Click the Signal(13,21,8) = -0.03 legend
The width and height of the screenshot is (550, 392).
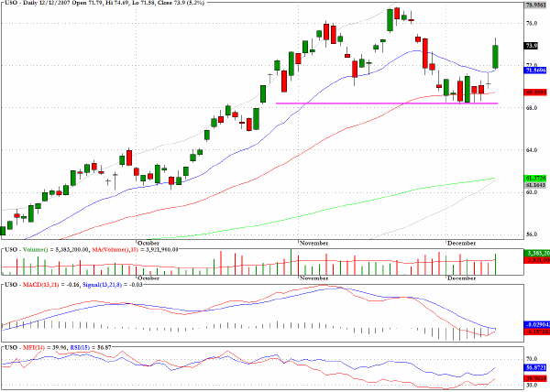click(112, 285)
